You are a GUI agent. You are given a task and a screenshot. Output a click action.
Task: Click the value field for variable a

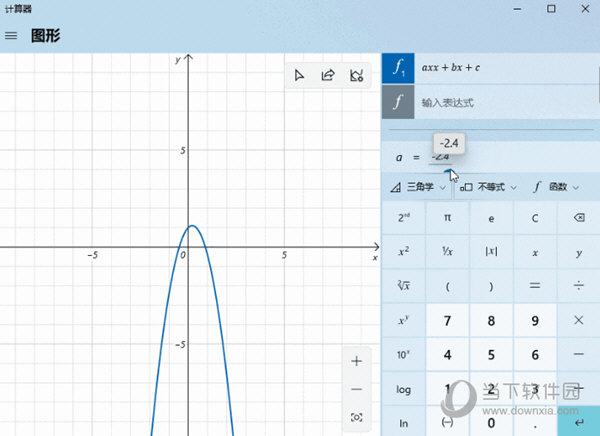[x=440, y=157]
